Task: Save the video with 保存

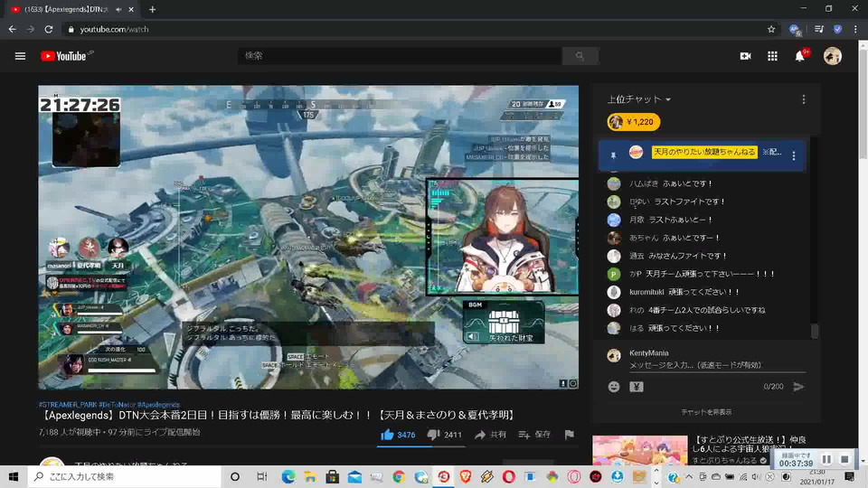Action: pos(534,435)
